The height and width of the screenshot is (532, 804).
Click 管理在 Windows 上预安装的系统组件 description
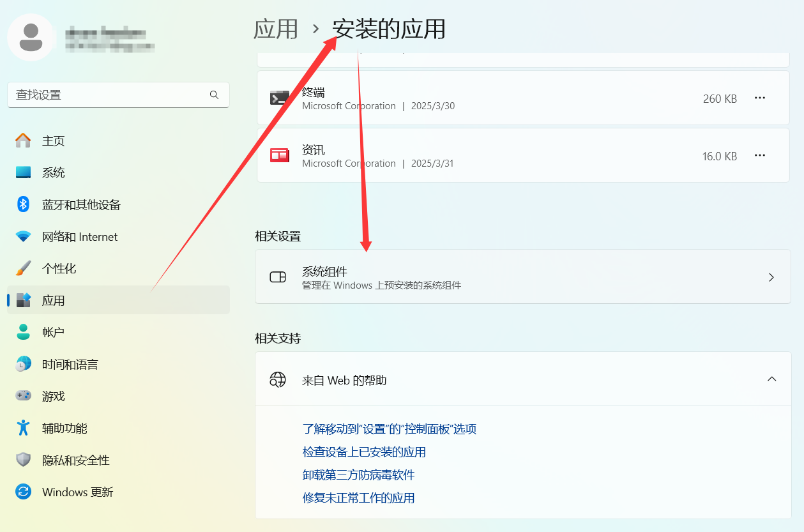(381, 285)
